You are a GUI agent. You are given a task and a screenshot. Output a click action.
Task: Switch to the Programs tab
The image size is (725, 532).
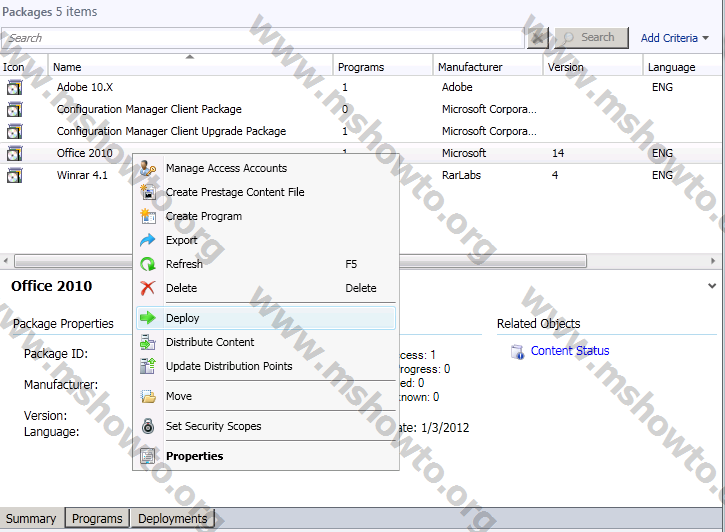click(97, 519)
